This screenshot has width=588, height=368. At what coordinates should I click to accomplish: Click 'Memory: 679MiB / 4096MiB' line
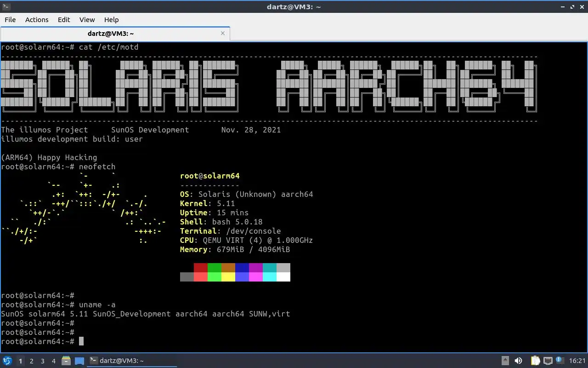[235, 249]
